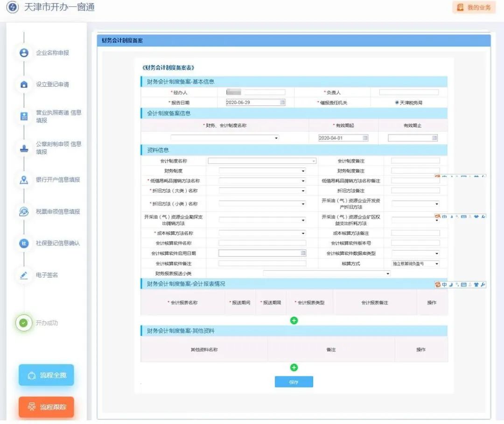Open the calendar picker for 有效期起
Screen dimensions: 504x424
365,138
